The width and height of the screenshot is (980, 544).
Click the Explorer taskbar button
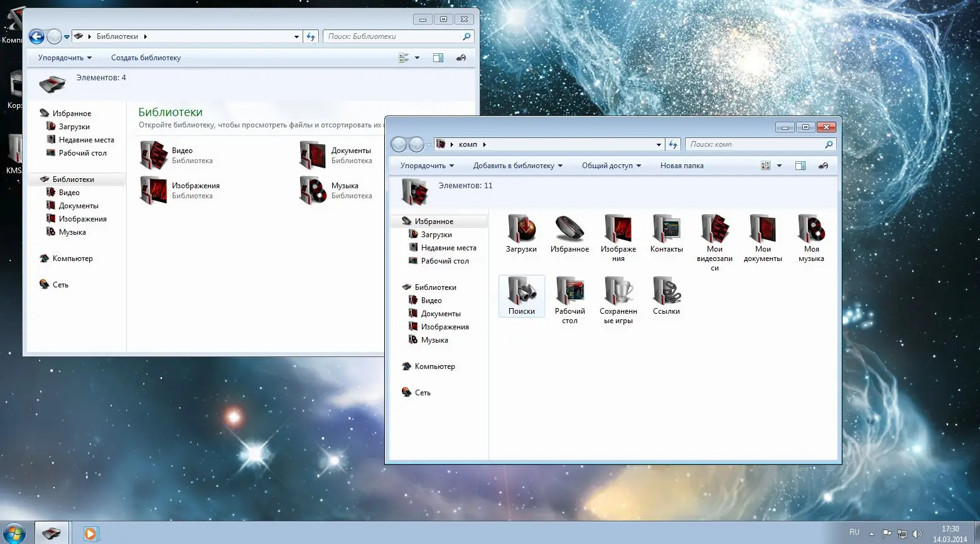(x=51, y=533)
